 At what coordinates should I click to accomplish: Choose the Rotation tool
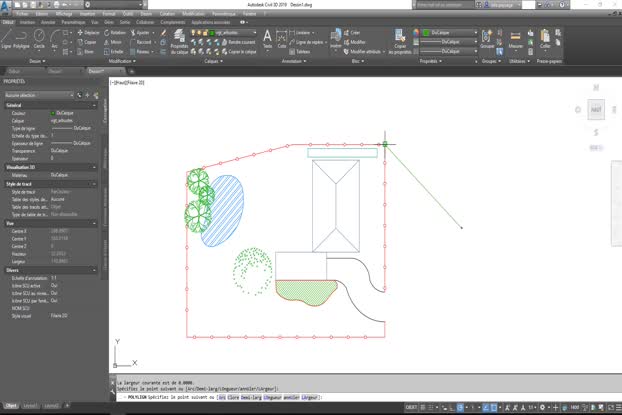[115, 33]
